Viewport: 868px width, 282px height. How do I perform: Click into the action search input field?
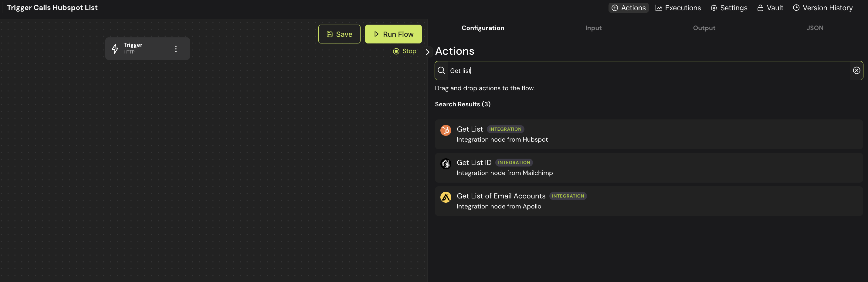click(x=640, y=70)
